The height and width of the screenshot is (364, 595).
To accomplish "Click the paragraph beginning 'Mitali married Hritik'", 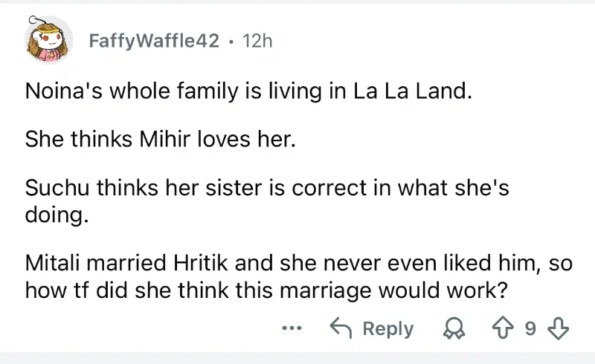I will (297, 276).
